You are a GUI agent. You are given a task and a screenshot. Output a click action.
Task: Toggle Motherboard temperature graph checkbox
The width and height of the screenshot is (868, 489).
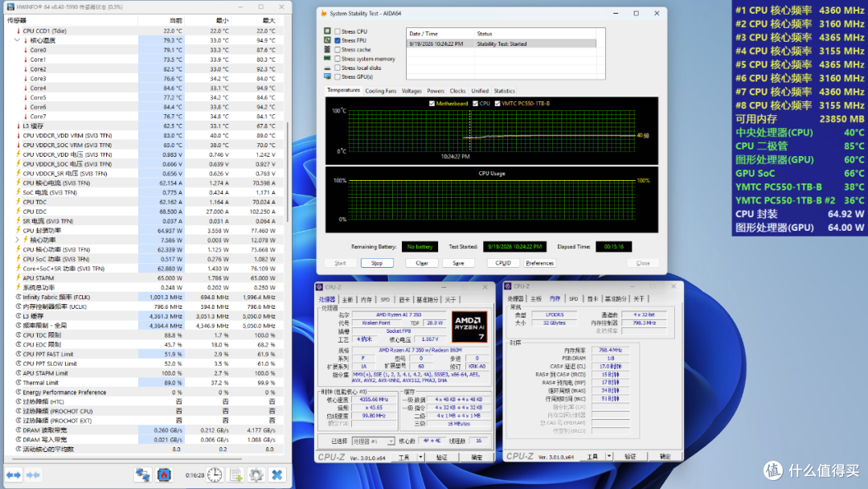point(432,104)
